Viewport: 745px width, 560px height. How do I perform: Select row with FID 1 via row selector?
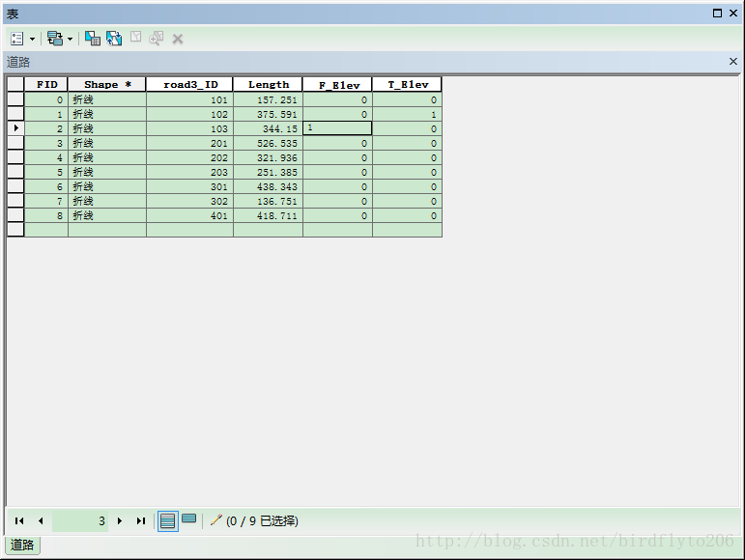[15, 114]
